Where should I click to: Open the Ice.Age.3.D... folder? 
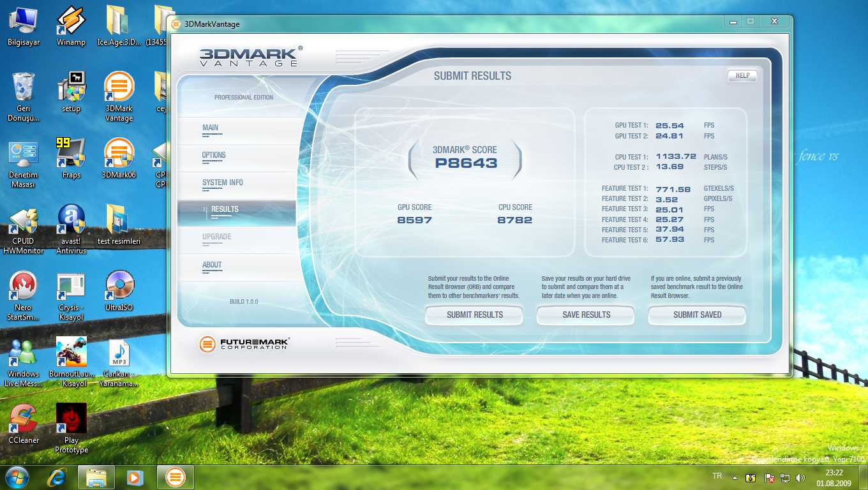point(119,26)
